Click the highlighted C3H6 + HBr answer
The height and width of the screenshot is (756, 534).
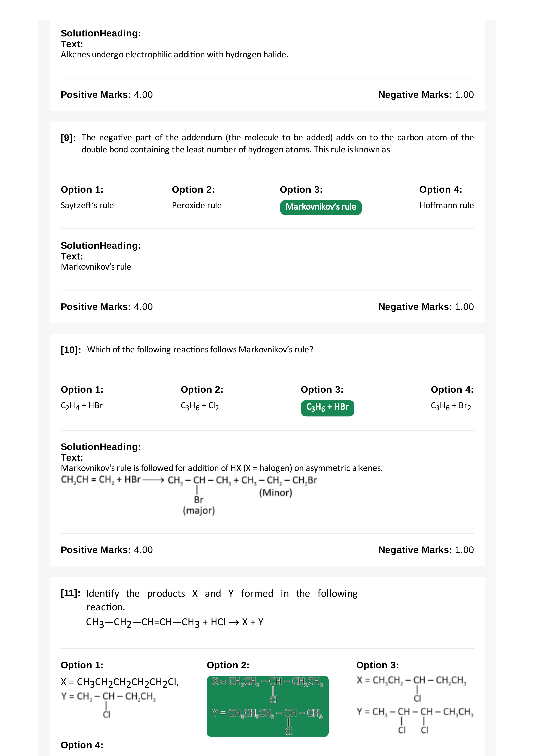point(327,408)
